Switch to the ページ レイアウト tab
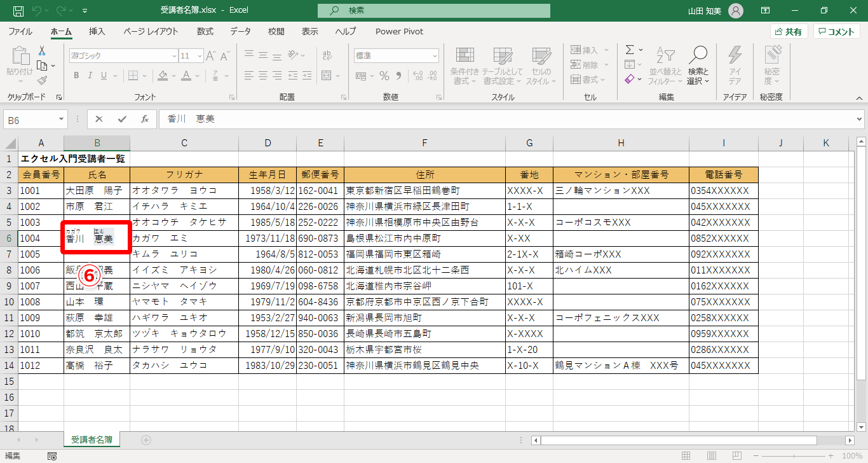868x463 pixels. [151, 31]
